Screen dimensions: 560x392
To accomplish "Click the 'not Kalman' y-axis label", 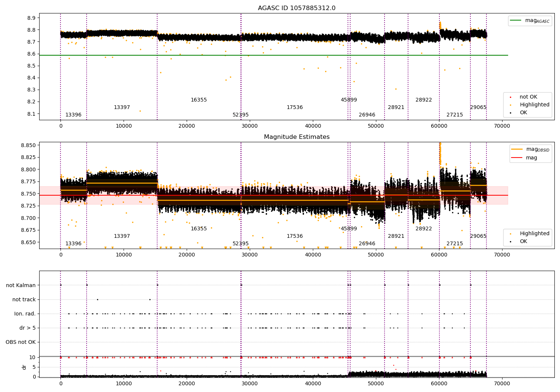I will (x=21, y=286).
